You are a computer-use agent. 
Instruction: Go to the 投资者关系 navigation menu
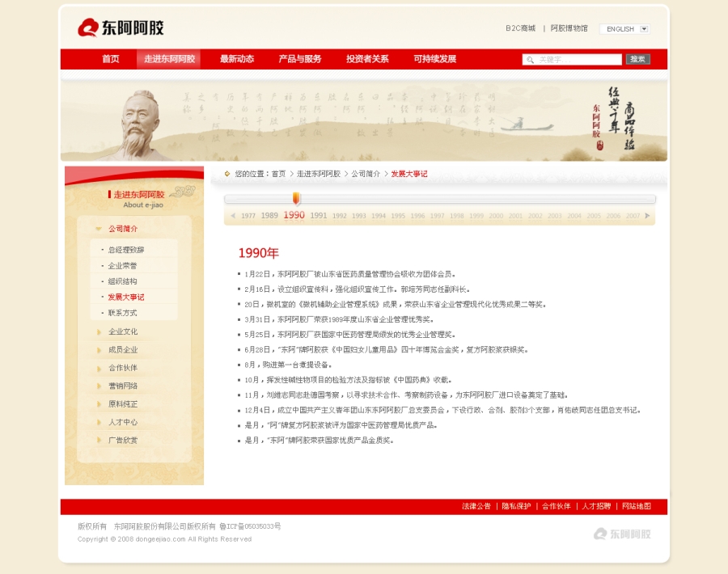(367, 59)
